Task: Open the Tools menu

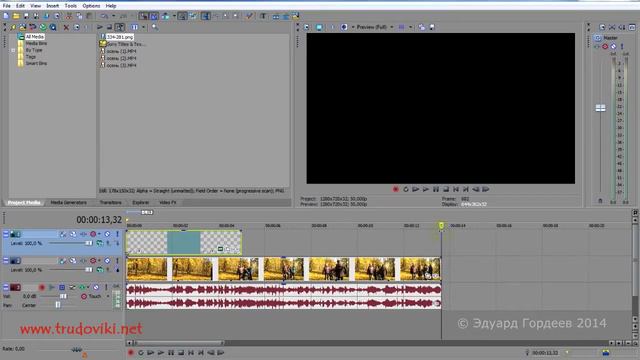Action: 70,6
